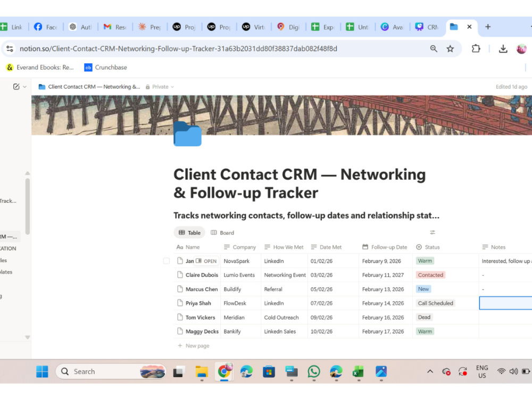Open Excel from the taskbar

[358, 371]
